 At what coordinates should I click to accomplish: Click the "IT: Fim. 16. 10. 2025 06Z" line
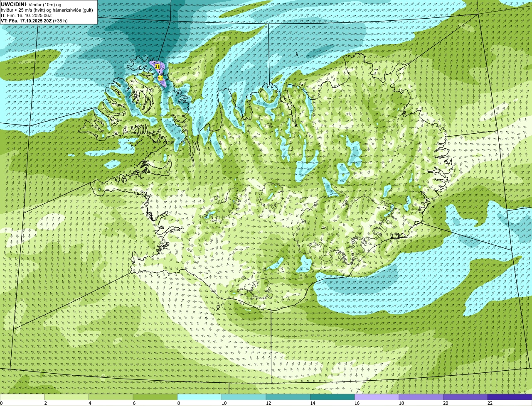pos(26,15)
